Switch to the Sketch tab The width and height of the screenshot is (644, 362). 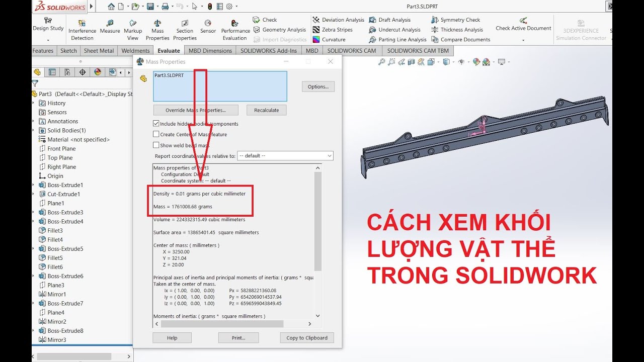coord(69,51)
